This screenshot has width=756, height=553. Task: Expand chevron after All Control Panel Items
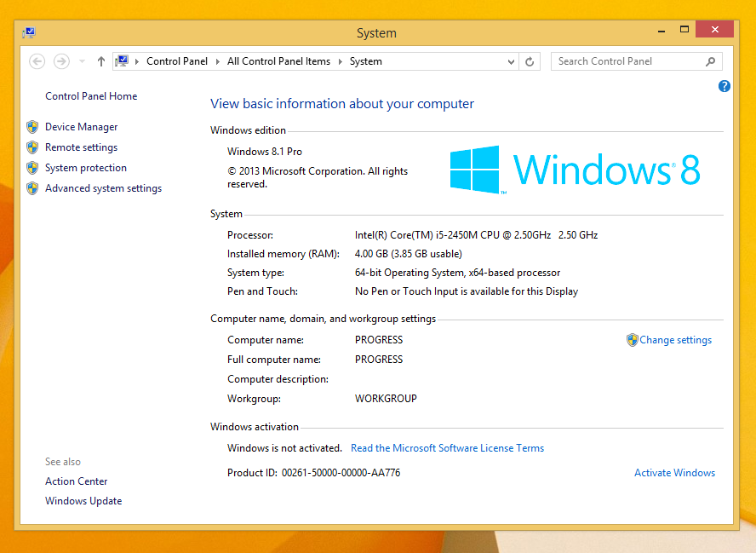(x=340, y=61)
